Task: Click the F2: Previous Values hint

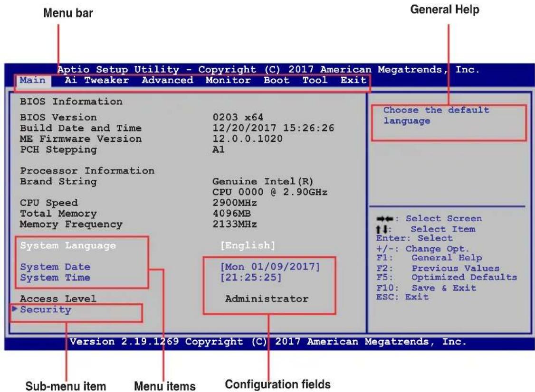Action: point(438,269)
